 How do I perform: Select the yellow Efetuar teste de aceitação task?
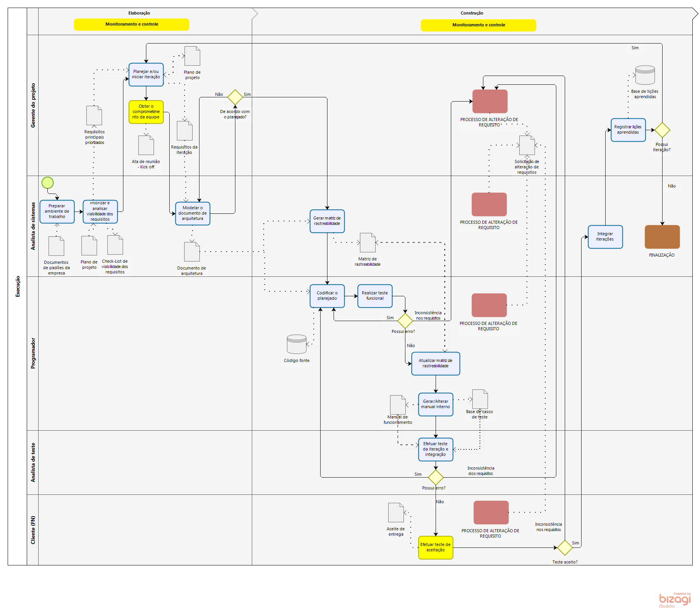tap(436, 547)
